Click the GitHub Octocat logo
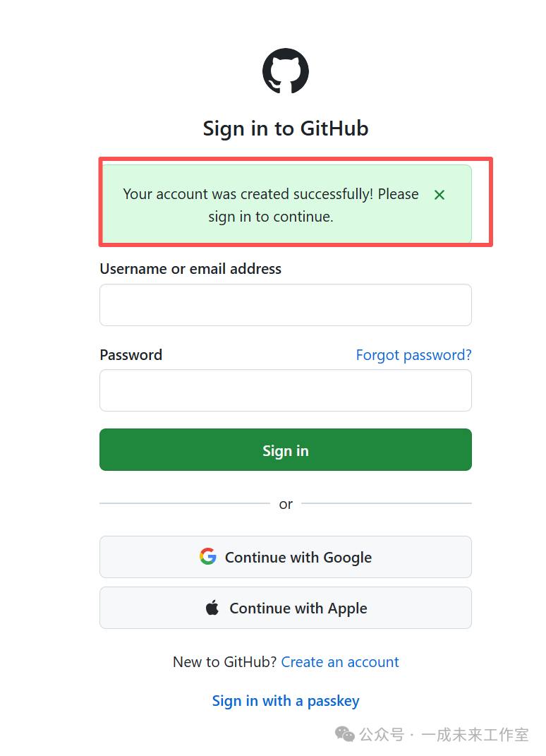The height and width of the screenshot is (756, 546). click(x=286, y=71)
